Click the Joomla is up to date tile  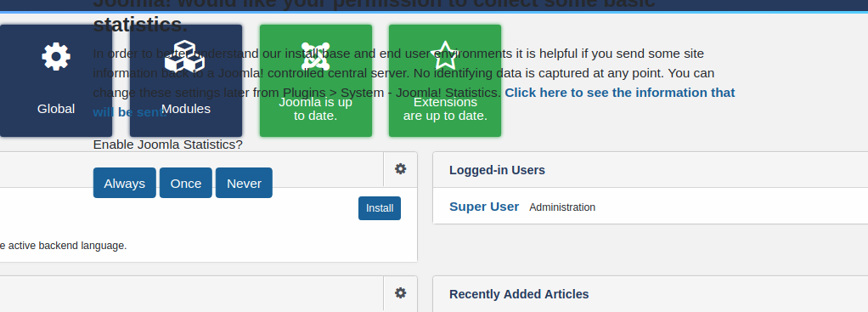click(x=316, y=81)
